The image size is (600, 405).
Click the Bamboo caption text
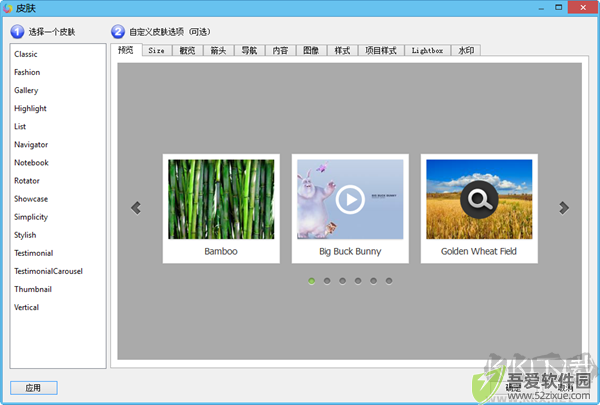[x=221, y=251]
